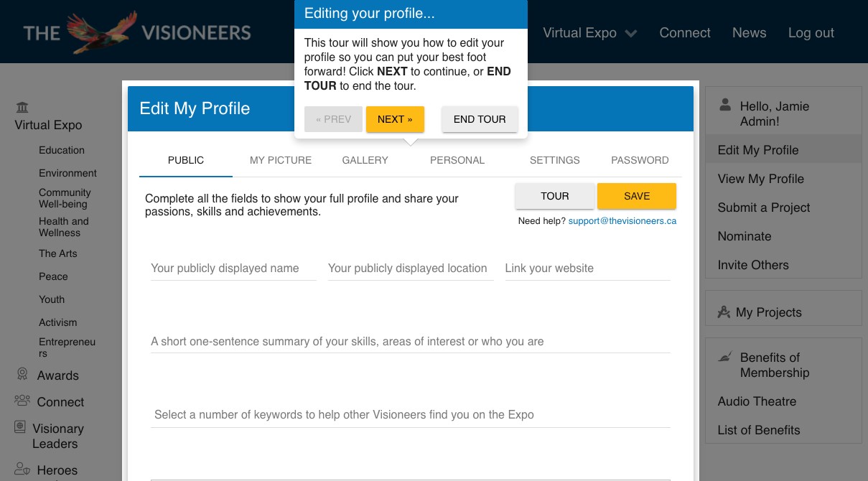Click the Visioneers bird logo
Image resolution: width=868 pixels, height=481 pixels.
pos(101,32)
